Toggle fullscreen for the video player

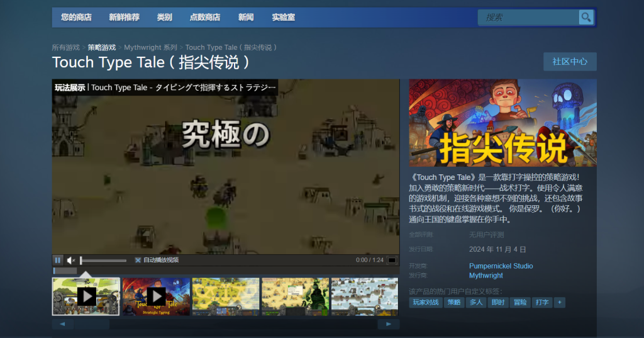pyautogui.click(x=392, y=260)
